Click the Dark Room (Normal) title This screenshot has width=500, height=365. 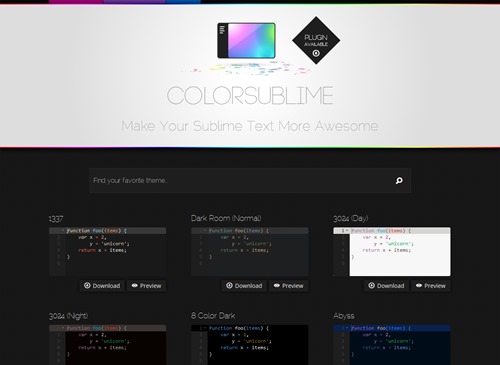pyautogui.click(x=226, y=218)
